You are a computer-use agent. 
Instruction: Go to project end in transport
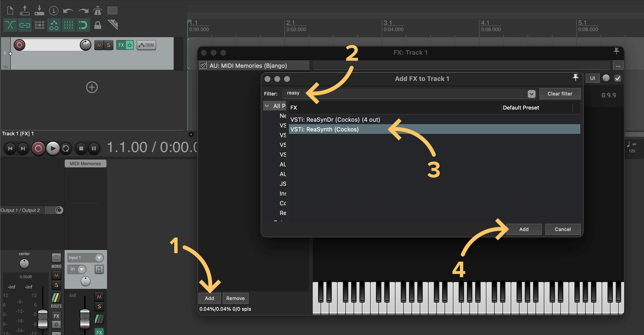pyautogui.click(x=23, y=148)
